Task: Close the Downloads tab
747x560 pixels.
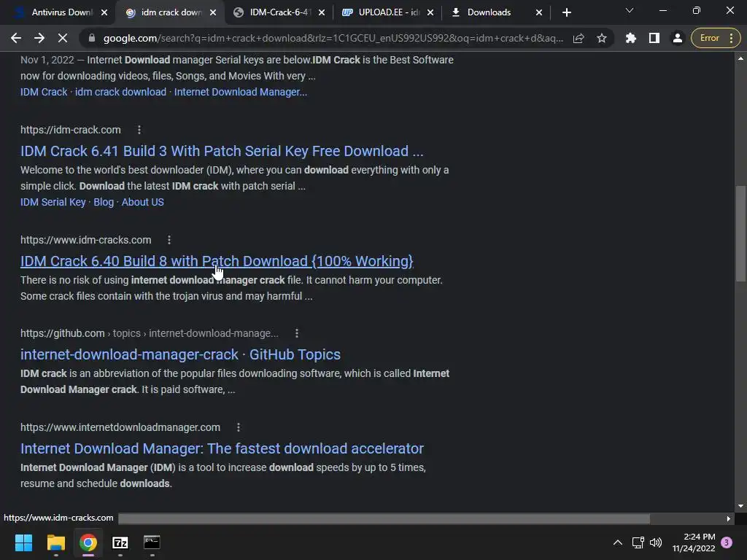Action: coord(539,13)
